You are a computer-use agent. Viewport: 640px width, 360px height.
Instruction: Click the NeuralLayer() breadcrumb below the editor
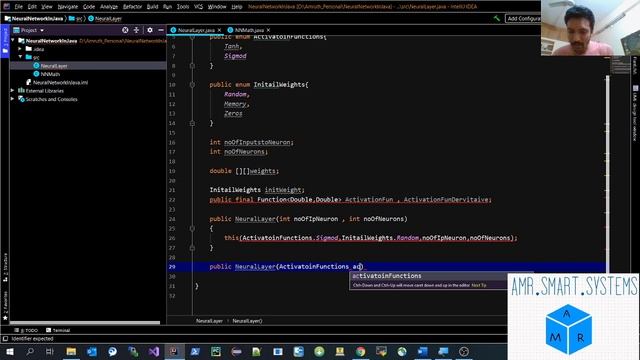[x=247, y=321]
